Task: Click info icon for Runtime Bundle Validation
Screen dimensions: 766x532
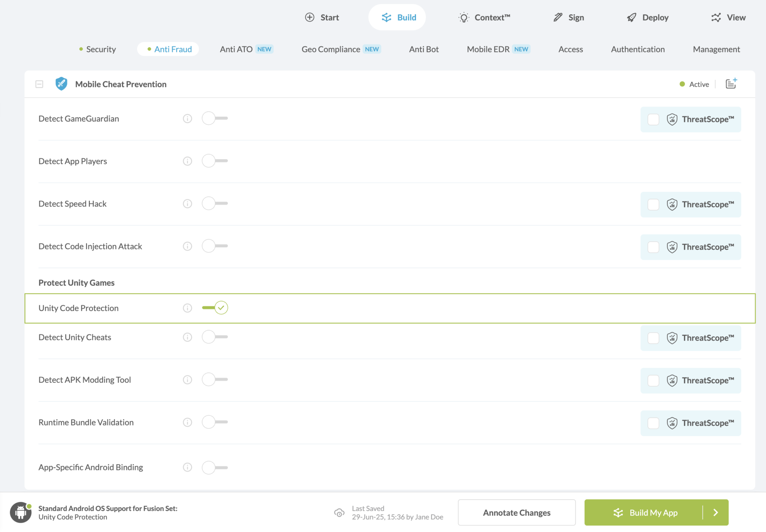Action: click(187, 422)
